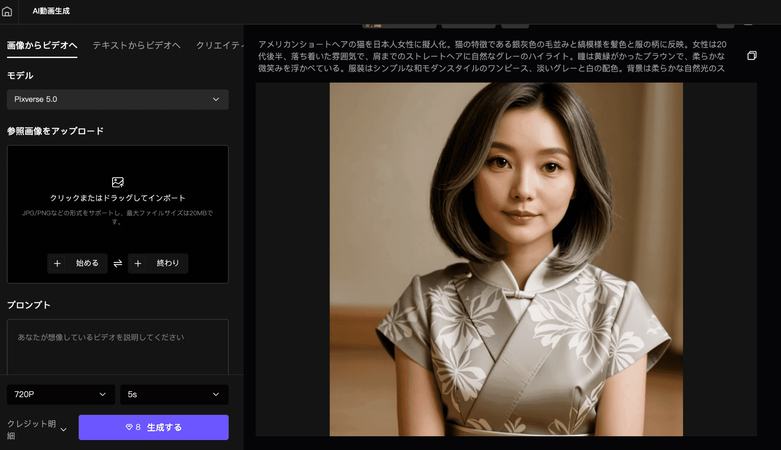Open the 5s duration dropdown

(174, 394)
